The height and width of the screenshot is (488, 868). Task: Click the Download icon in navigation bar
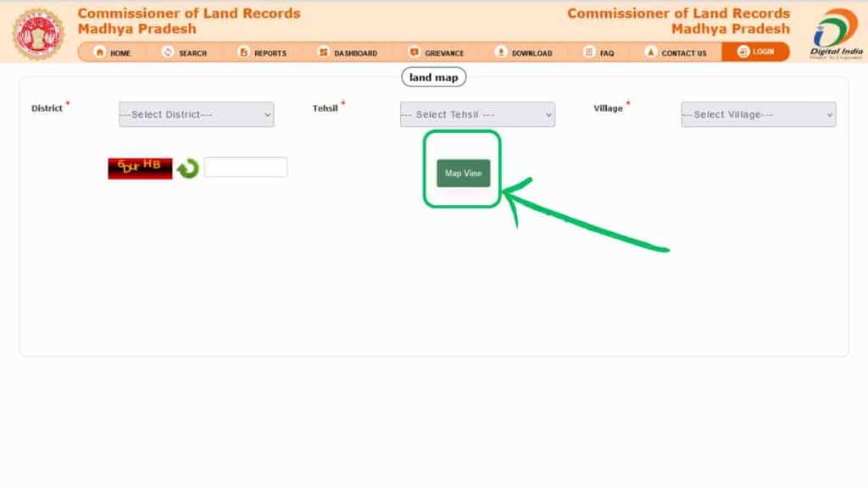tap(501, 53)
